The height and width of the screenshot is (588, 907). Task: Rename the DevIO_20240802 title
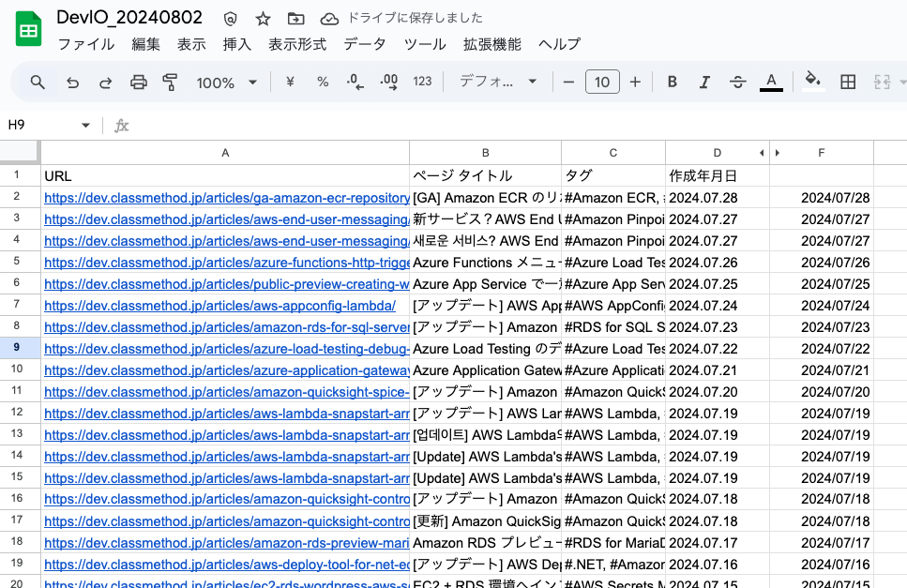[129, 17]
